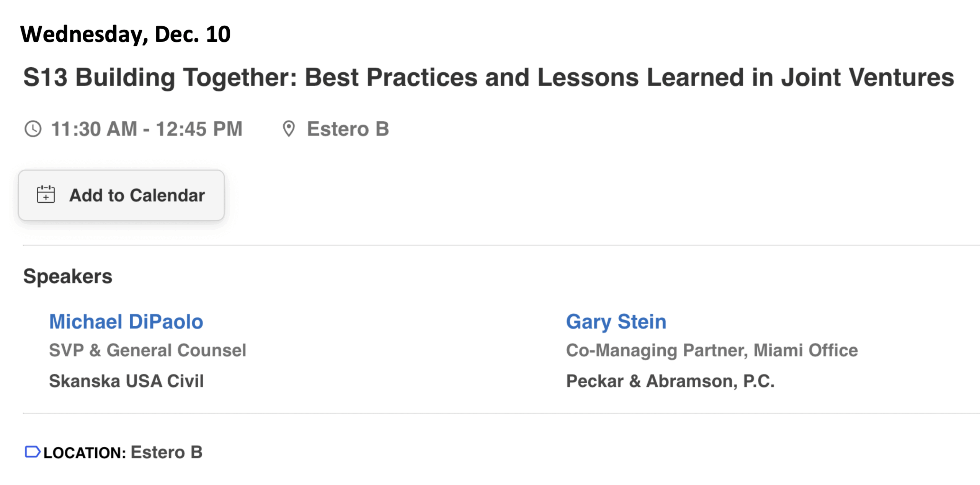Viewport: 980px width, 485px height.
Task: Open Michael DiPaolo's speaker profile
Action: point(126,322)
